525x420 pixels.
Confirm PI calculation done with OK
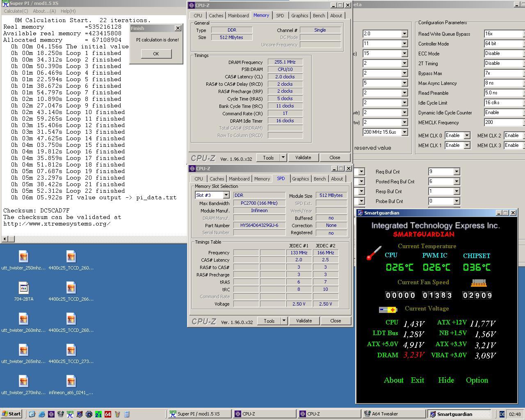(156, 54)
